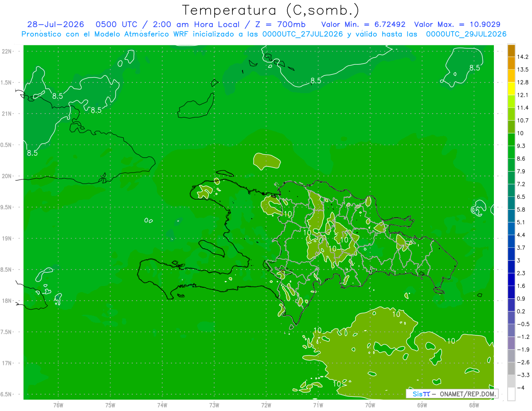This screenshot has width=532, height=411.
Task: Click the "70W" longitude label
Action: (x=370, y=405)
